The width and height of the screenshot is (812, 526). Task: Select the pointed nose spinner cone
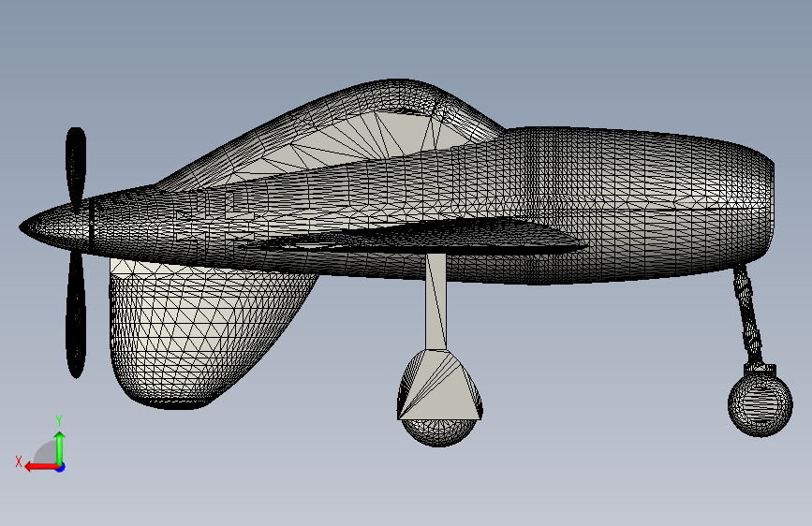tap(54, 226)
